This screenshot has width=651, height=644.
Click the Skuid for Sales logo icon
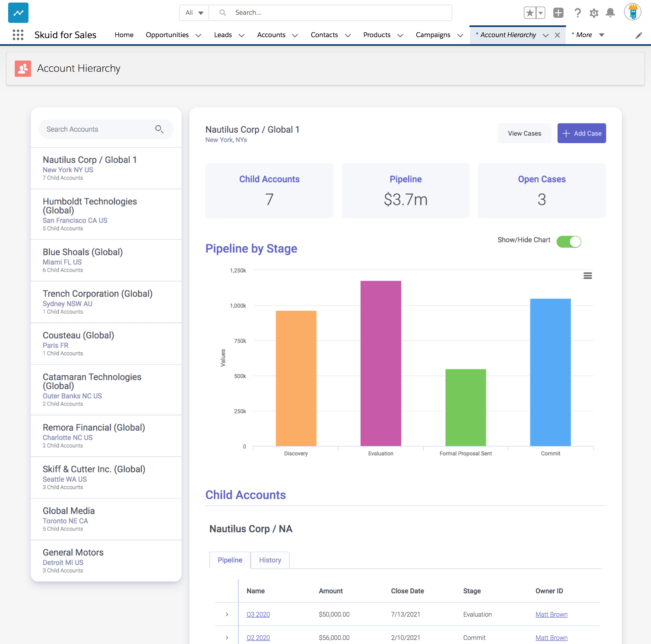click(18, 12)
